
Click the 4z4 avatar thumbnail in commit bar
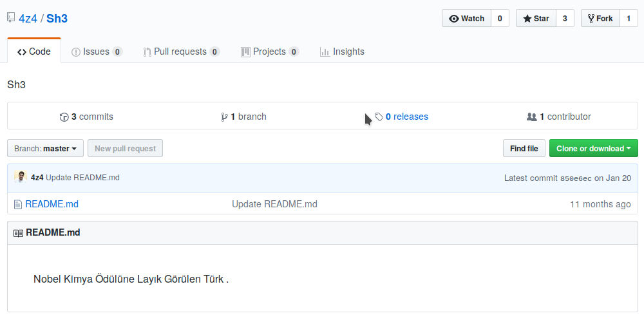pos(21,177)
